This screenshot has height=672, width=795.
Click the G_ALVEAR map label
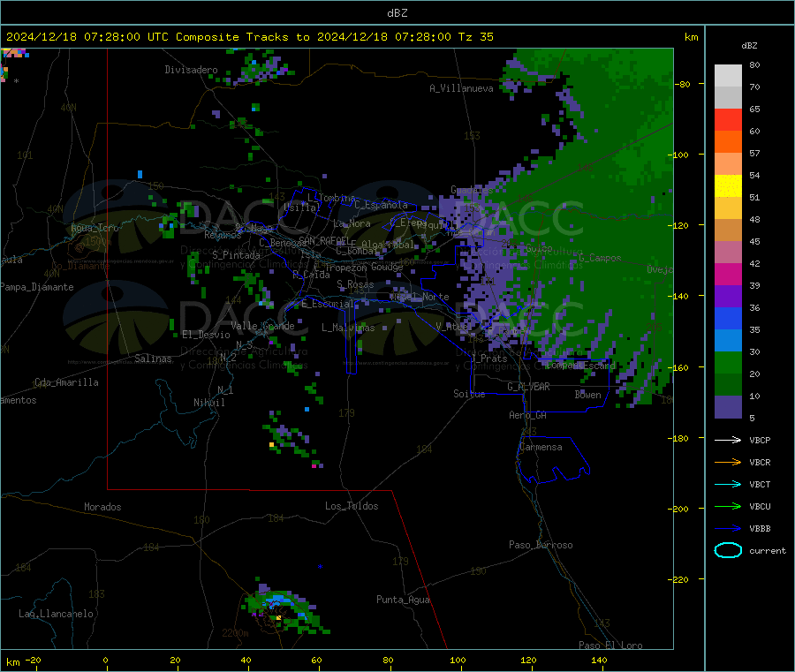528,387
